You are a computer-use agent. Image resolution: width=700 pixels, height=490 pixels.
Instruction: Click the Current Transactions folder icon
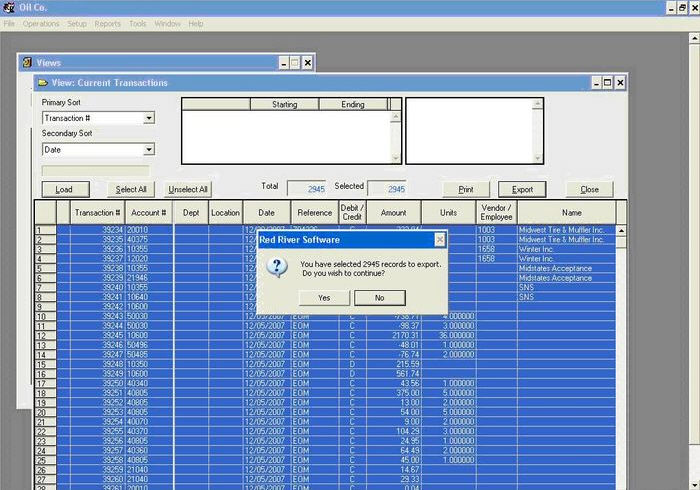pyautogui.click(x=43, y=83)
